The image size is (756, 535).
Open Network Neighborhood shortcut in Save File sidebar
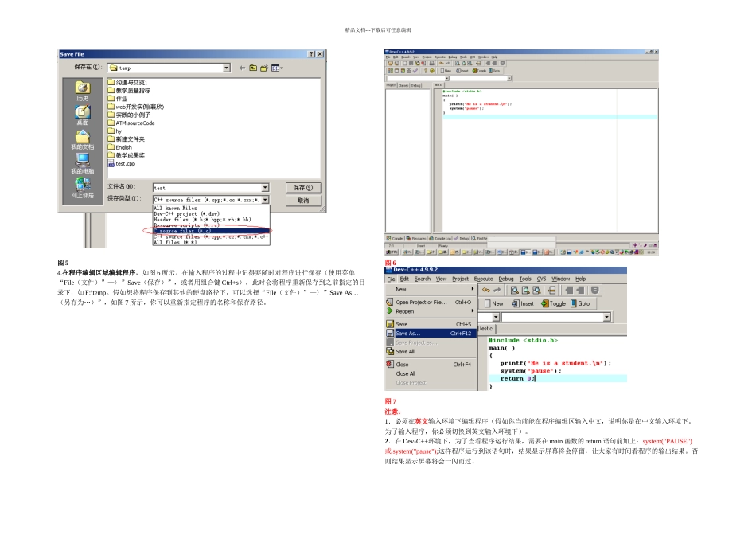click(x=83, y=188)
